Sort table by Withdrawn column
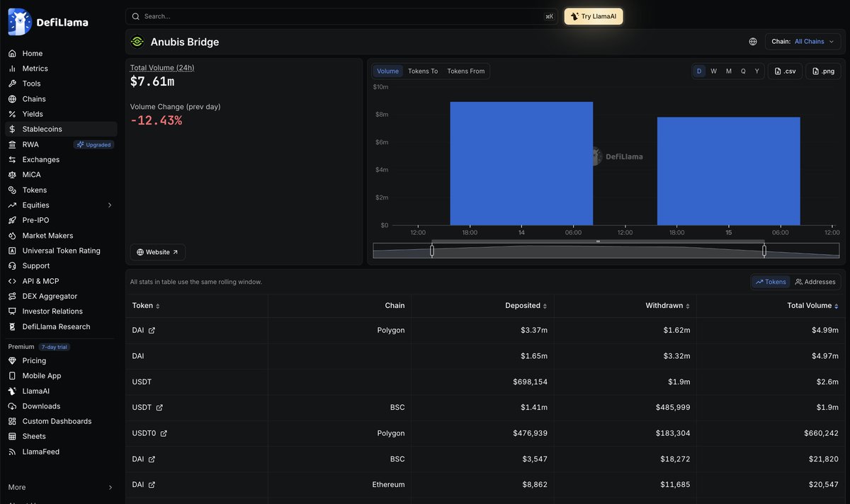Image resolution: width=850 pixels, height=504 pixels. (668, 306)
